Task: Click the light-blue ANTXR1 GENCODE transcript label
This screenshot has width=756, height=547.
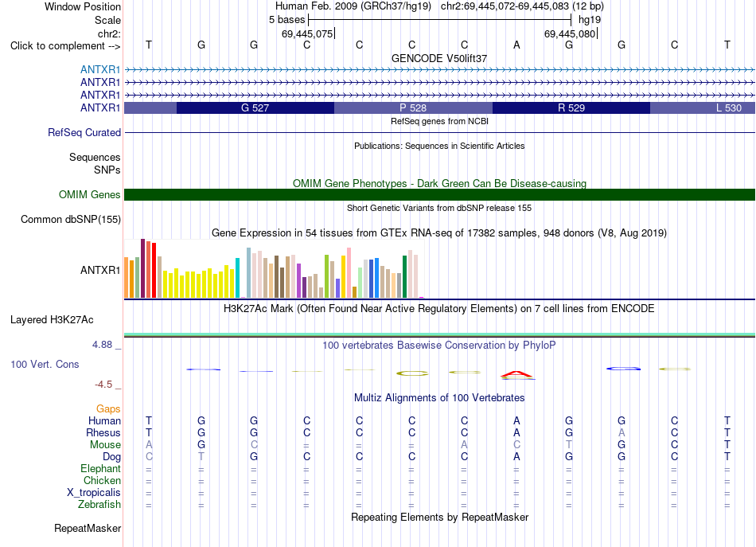Action: pos(100,69)
